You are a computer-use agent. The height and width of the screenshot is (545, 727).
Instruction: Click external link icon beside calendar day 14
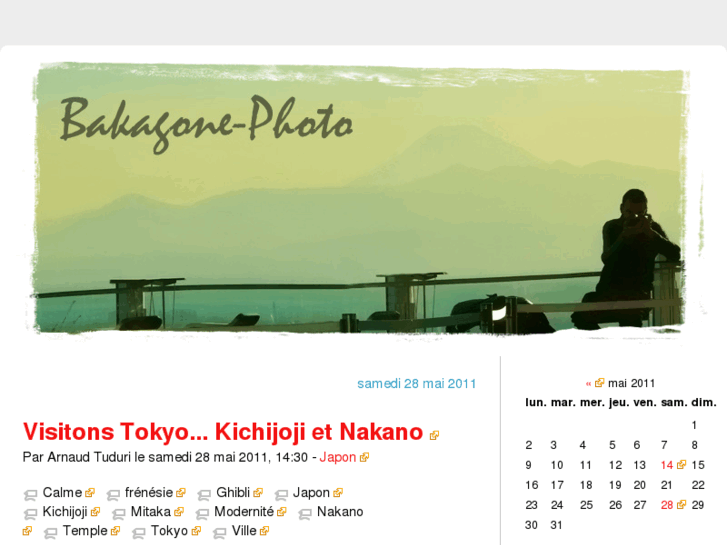tap(681, 465)
